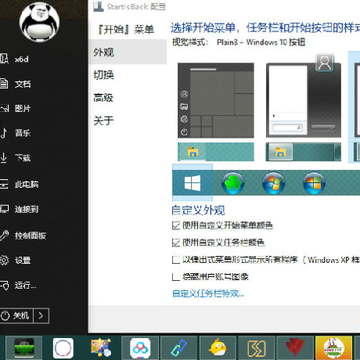
Task: Open the Baidu Netdisk cloud taskbar icon
Action: (x=140, y=348)
